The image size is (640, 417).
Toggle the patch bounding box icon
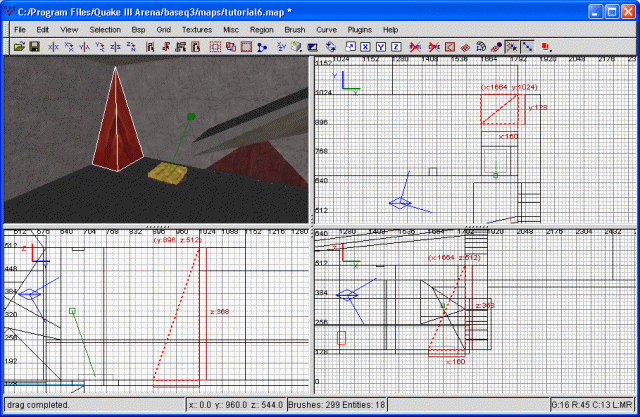pos(450,47)
